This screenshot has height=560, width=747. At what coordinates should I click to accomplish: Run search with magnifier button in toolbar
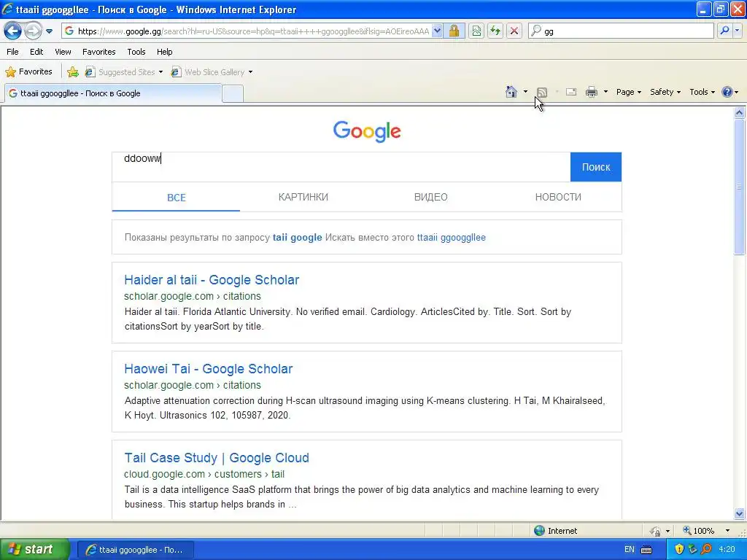(724, 31)
